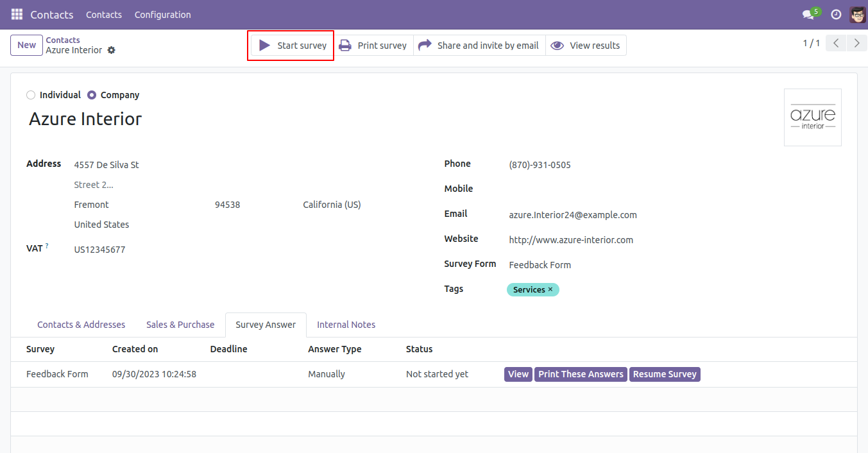The width and height of the screenshot is (868, 453).
Task: Click the Manually answer type cell
Action: click(327, 374)
